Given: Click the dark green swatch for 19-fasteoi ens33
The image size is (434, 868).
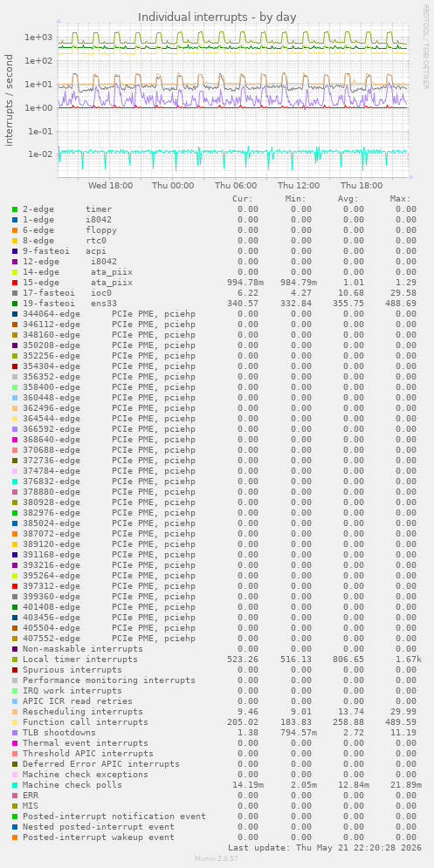Looking at the screenshot, I should [15, 304].
